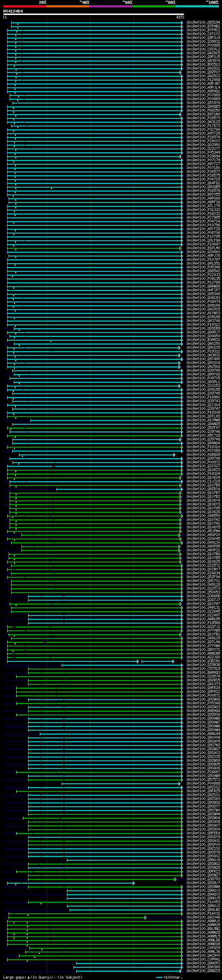Screen dimensions: 222x980
Task: Click the Large gaps legend text
Action: point(15,977)
